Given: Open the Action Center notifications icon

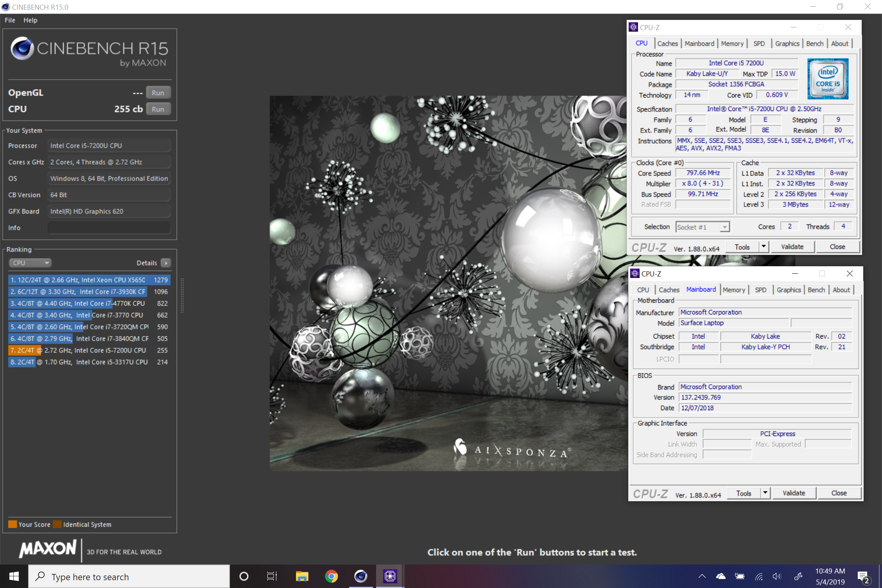Looking at the screenshot, I should click(864, 577).
